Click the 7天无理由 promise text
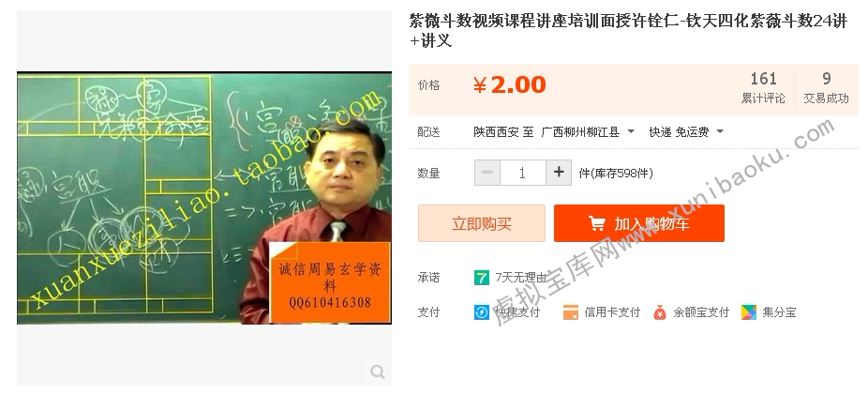The width and height of the screenshot is (868, 395). pos(520,278)
